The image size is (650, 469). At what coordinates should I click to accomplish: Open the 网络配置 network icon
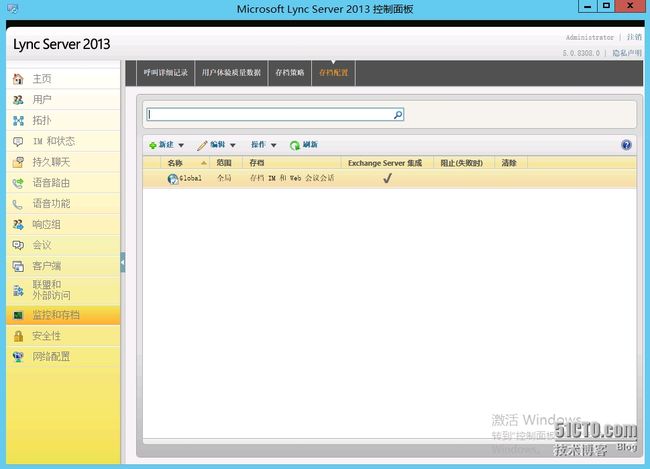(18, 357)
